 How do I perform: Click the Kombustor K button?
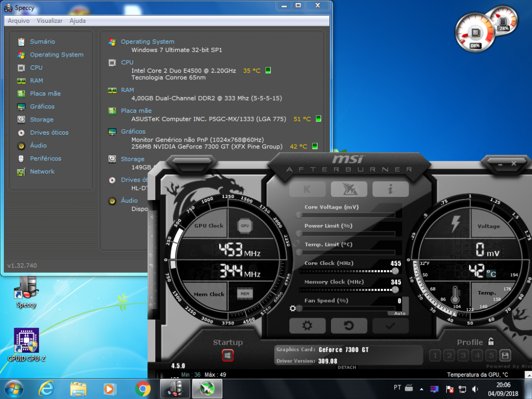[307, 189]
